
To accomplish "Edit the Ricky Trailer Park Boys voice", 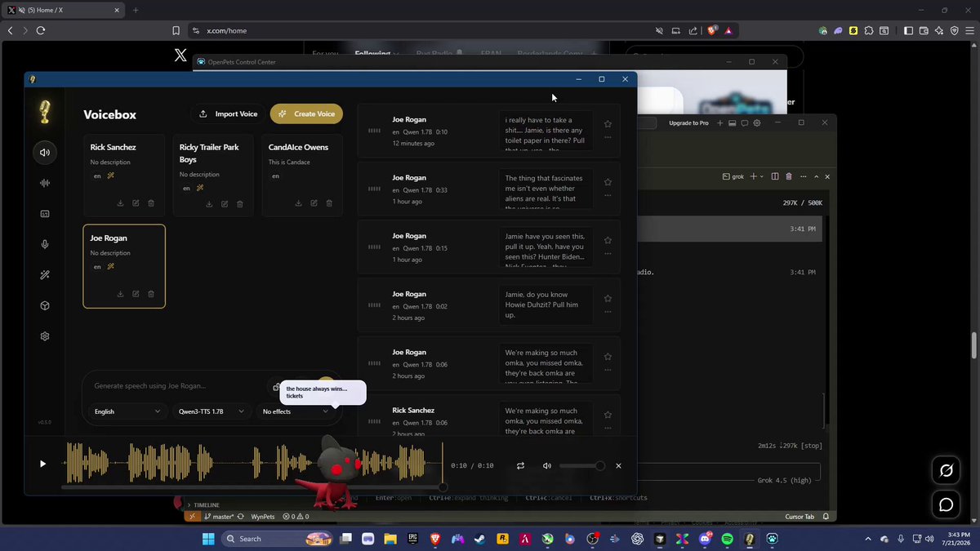I will click(x=225, y=204).
